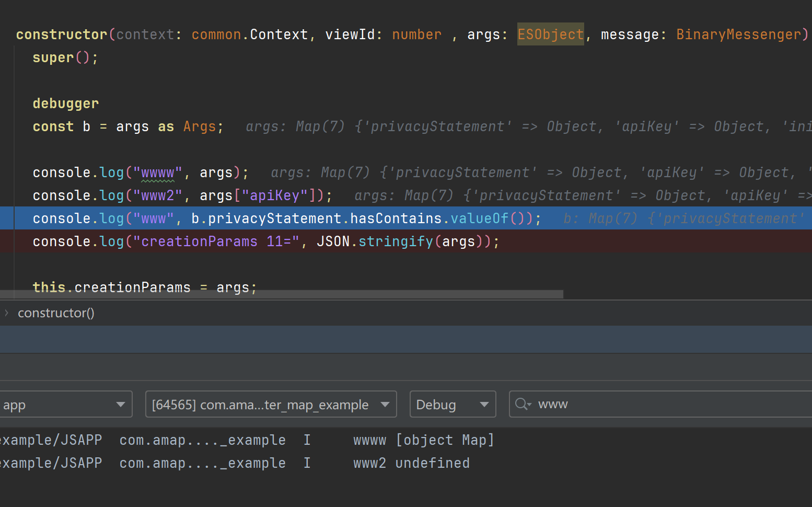Click the this.creationParams assignment line
Image resolution: width=812 pixels, height=507 pixels.
(x=145, y=287)
